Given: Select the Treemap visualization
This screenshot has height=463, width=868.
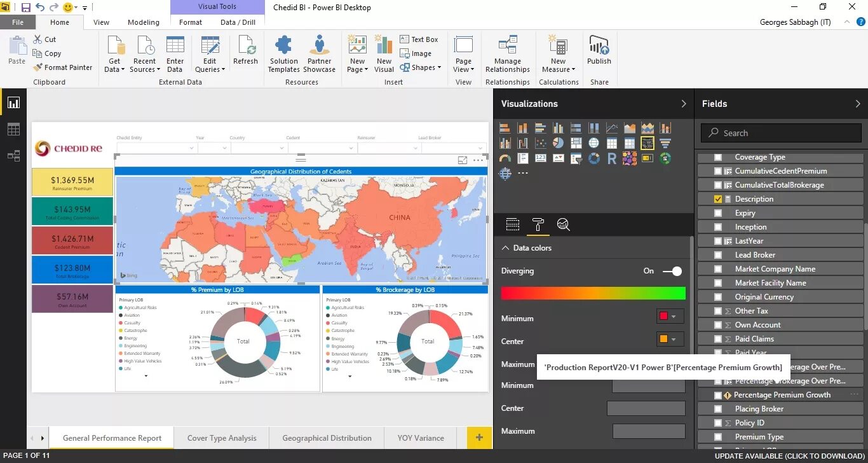Looking at the screenshot, I should (x=576, y=143).
